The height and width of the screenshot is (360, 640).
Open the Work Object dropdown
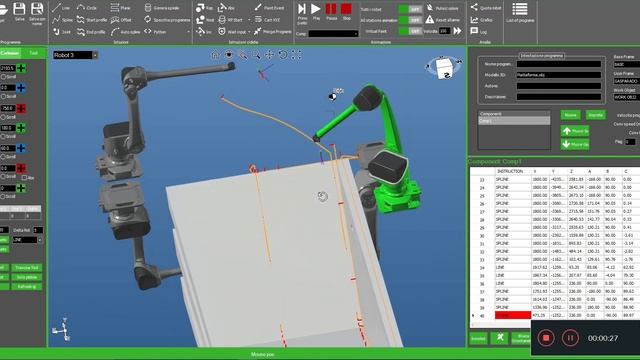click(627, 97)
